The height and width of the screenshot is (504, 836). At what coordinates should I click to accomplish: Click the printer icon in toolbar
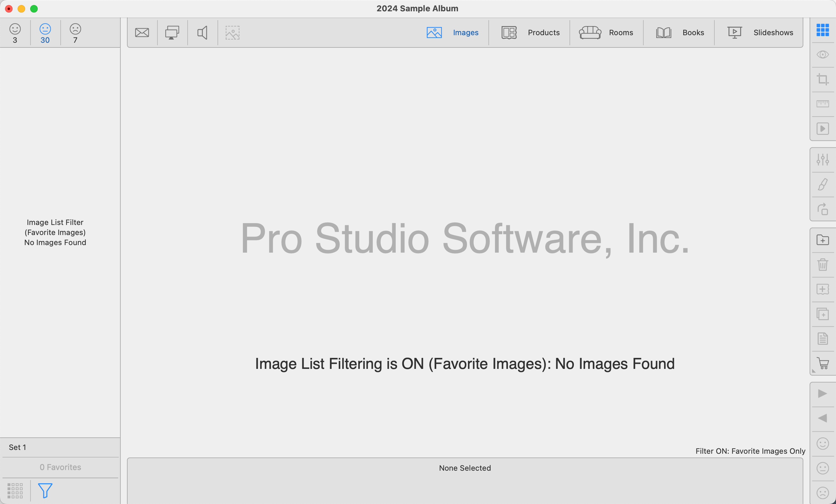point(172,33)
